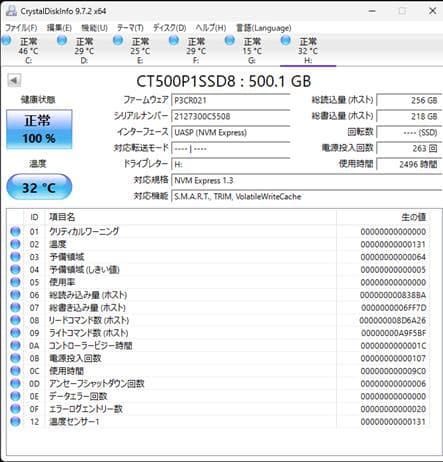Click status icon for row 0B 電源投入回数

click(15, 358)
